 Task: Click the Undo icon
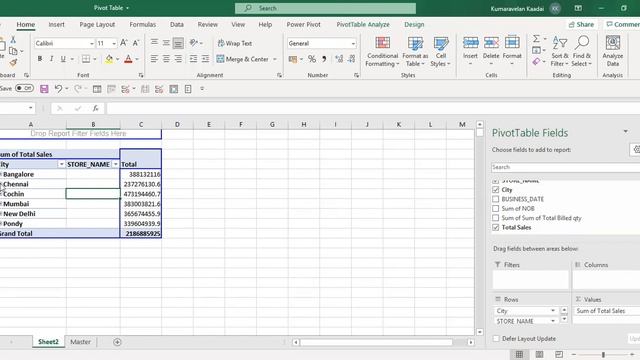point(58,89)
